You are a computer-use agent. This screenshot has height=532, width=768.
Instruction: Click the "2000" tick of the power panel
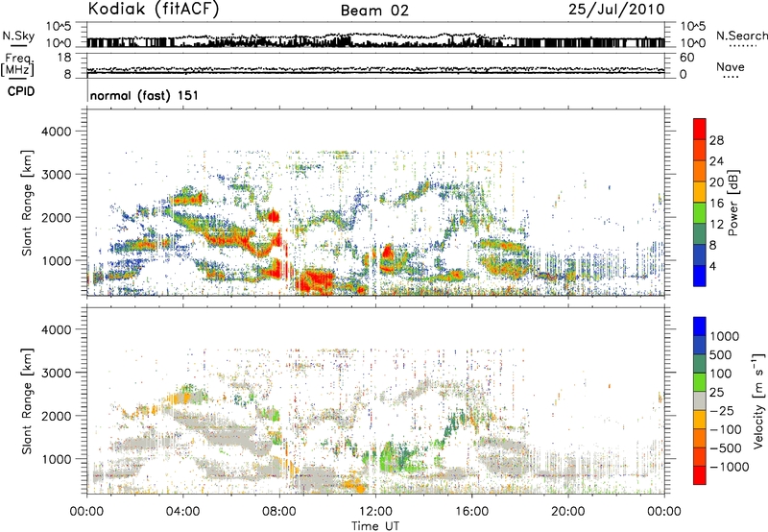(x=56, y=217)
